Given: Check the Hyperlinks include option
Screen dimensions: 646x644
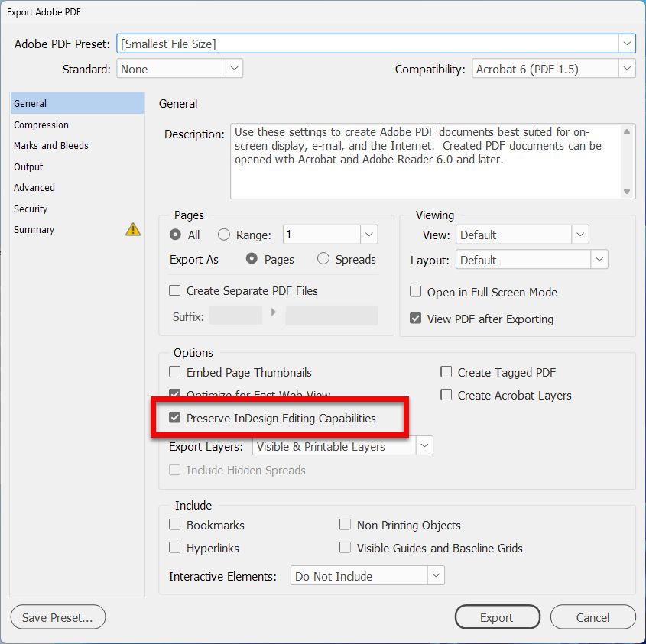Looking at the screenshot, I should coord(174,548).
